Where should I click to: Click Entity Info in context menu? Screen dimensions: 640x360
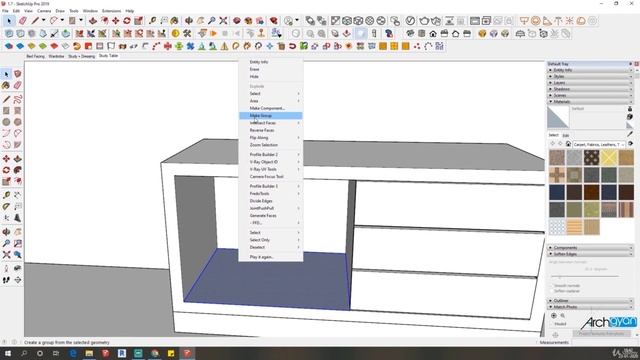[271, 62]
